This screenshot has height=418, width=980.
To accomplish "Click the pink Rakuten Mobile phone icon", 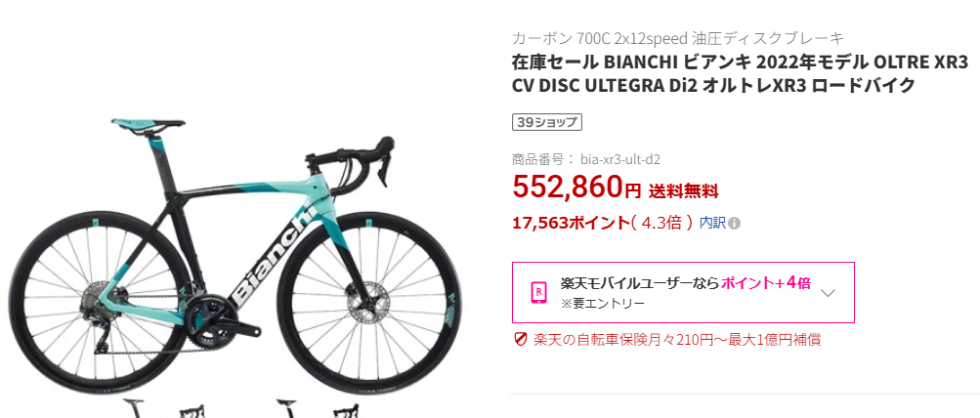I will 538,292.
